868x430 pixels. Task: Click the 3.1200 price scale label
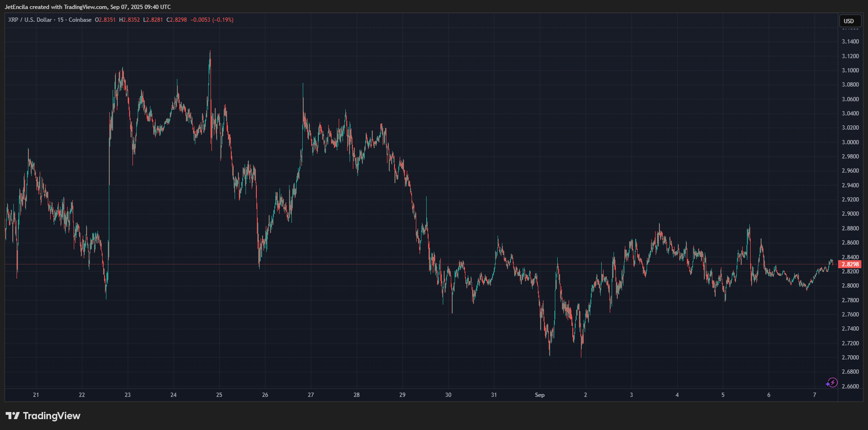click(x=850, y=56)
